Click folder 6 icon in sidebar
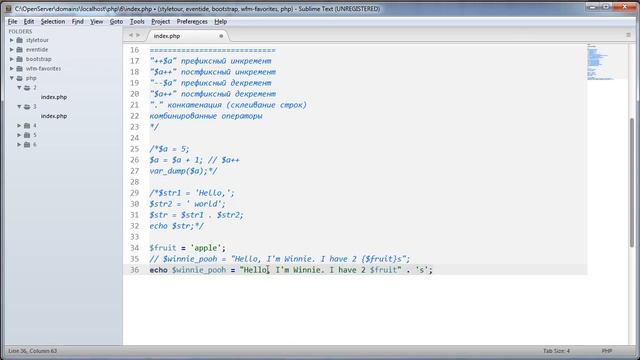 point(27,144)
